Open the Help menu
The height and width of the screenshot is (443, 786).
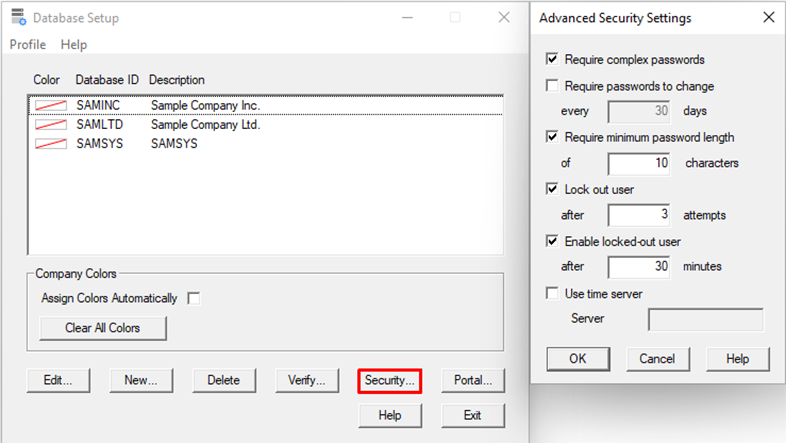pos(74,45)
